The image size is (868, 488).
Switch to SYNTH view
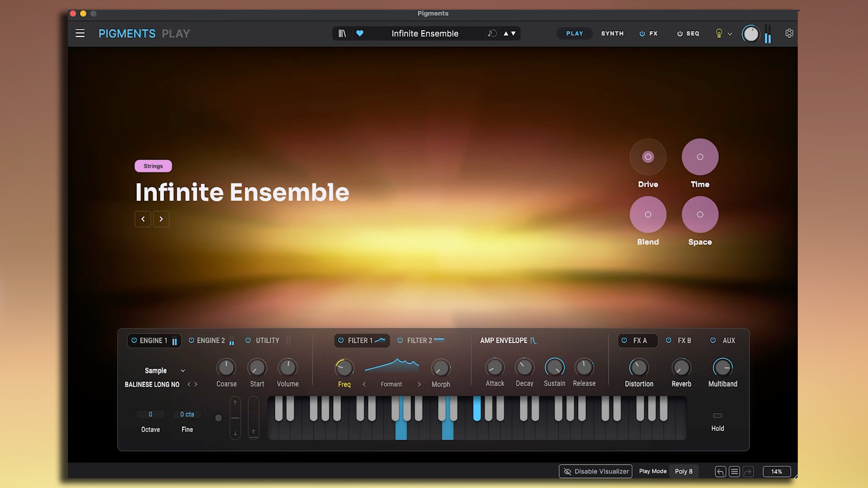pyautogui.click(x=612, y=34)
